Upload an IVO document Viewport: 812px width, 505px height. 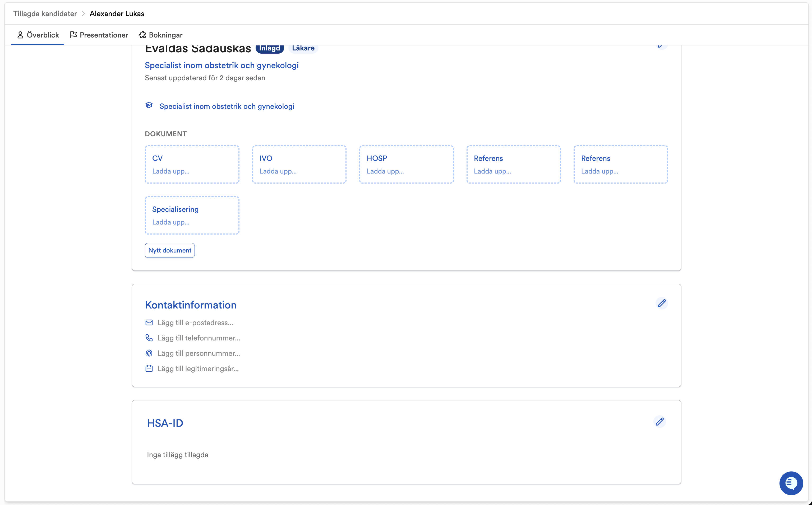click(x=299, y=164)
